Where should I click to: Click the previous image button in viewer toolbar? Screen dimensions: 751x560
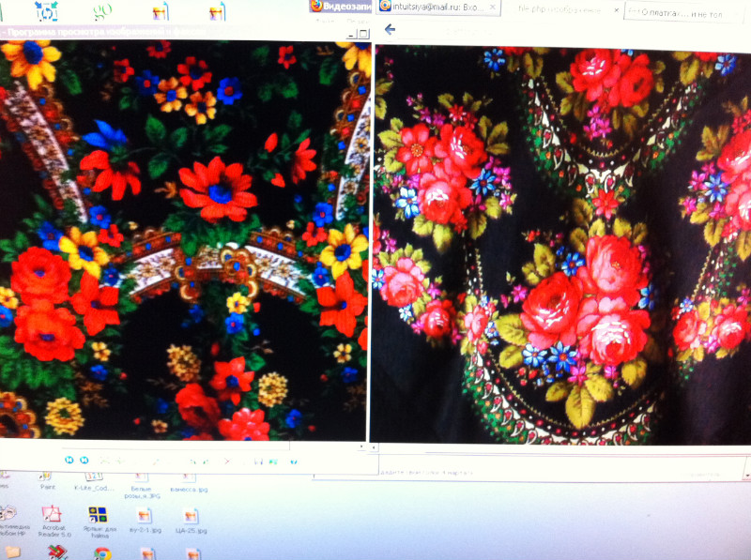(69, 460)
